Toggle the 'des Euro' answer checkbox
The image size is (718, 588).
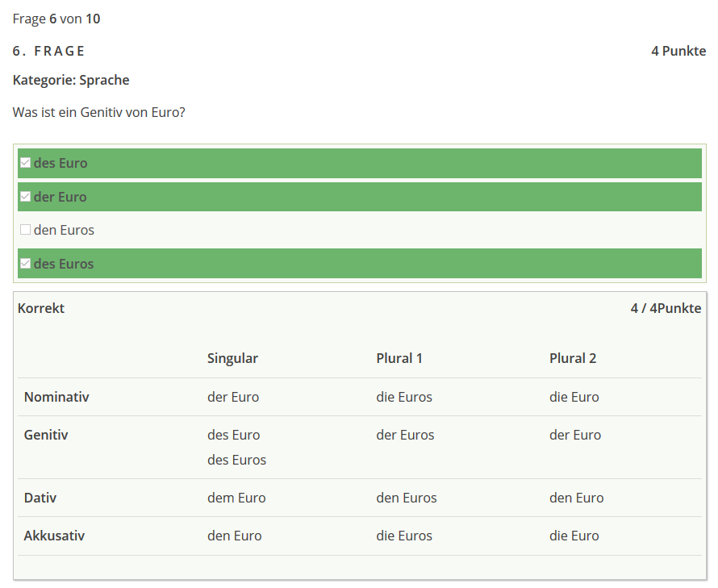coord(25,163)
